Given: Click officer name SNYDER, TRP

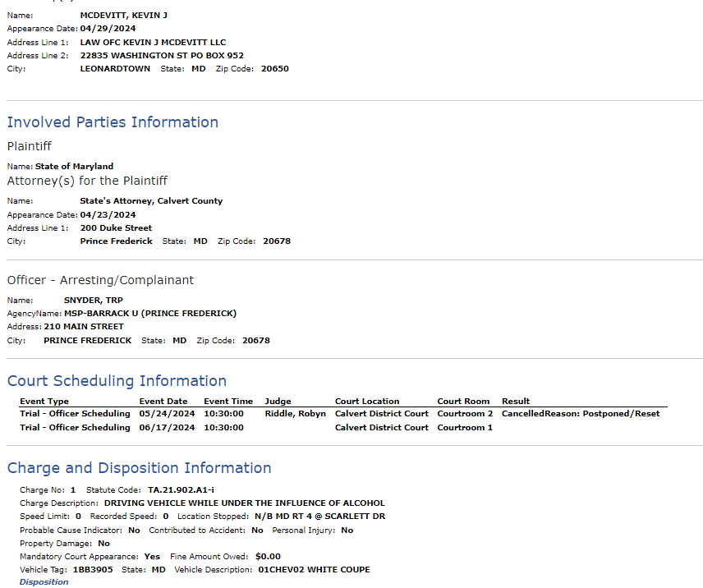Looking at the screenshot, I should pos(94,301).
